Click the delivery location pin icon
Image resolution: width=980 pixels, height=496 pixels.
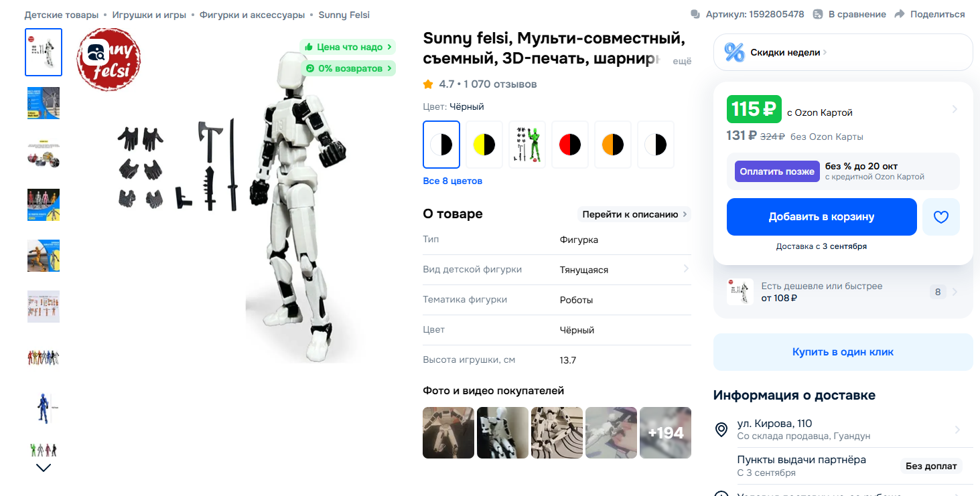(721, 430)
